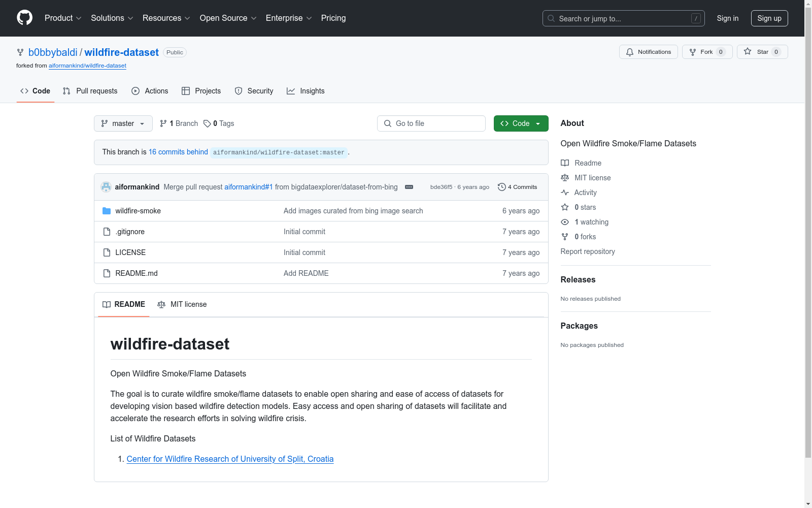View the 0 Tags list
The image size is (812, 508).
coord(219,123)
